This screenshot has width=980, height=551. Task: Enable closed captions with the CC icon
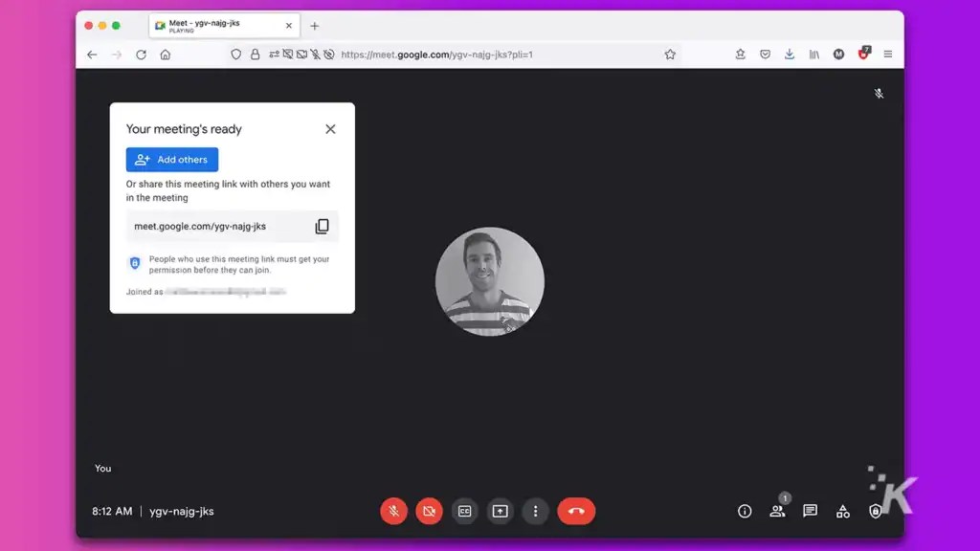point(464,511)
